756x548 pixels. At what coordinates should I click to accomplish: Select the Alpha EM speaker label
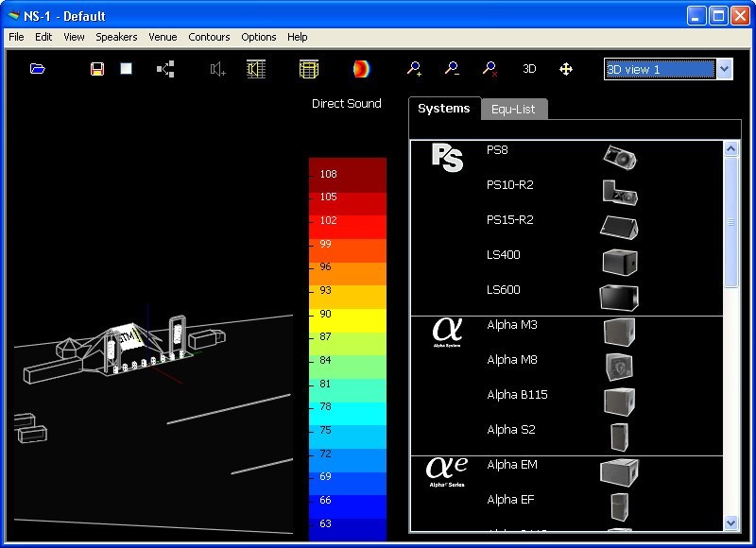click(512, 465)
